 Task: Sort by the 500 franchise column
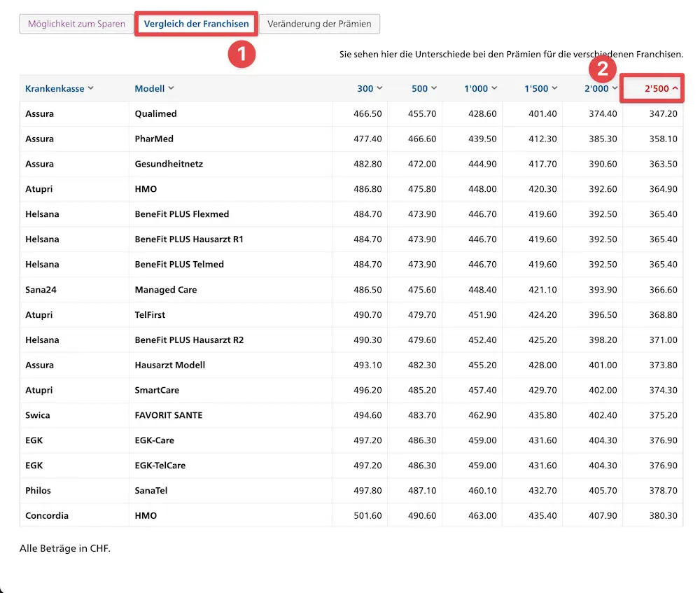point(424,88)
